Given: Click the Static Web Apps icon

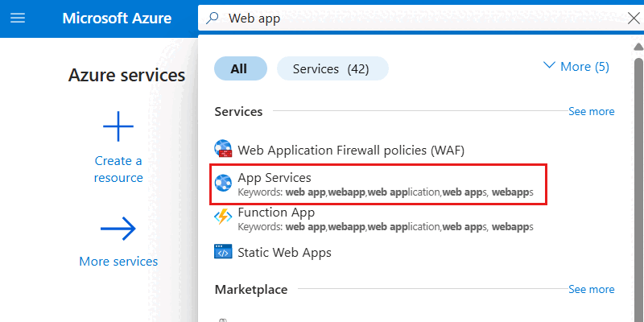Looking at the screenshot, I should coord(223,252).
